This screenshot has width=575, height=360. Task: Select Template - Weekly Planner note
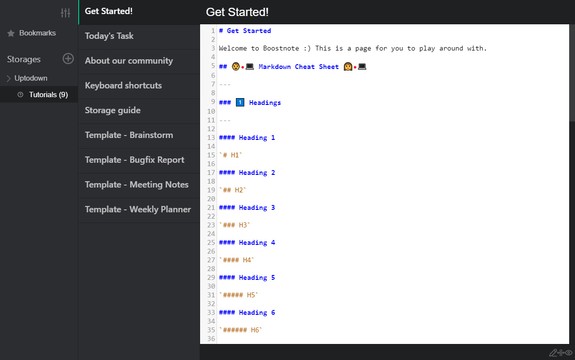[x=139, y=209]
